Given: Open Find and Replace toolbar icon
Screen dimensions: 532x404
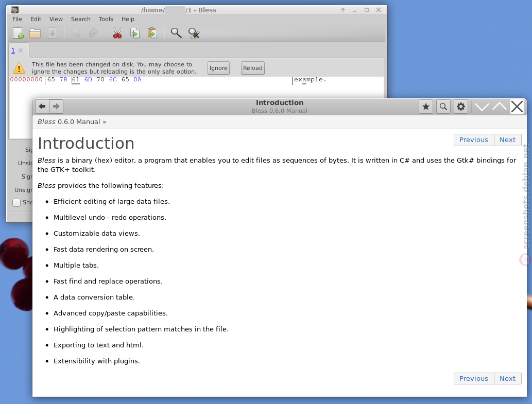Looking at the screenshot, I should click(194, 33).
